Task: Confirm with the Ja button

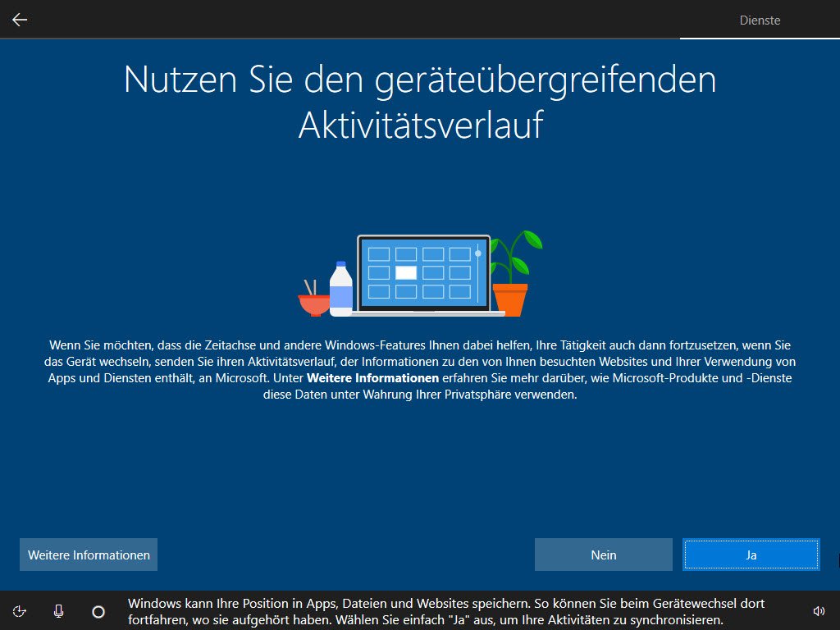Action: [751, 555]
